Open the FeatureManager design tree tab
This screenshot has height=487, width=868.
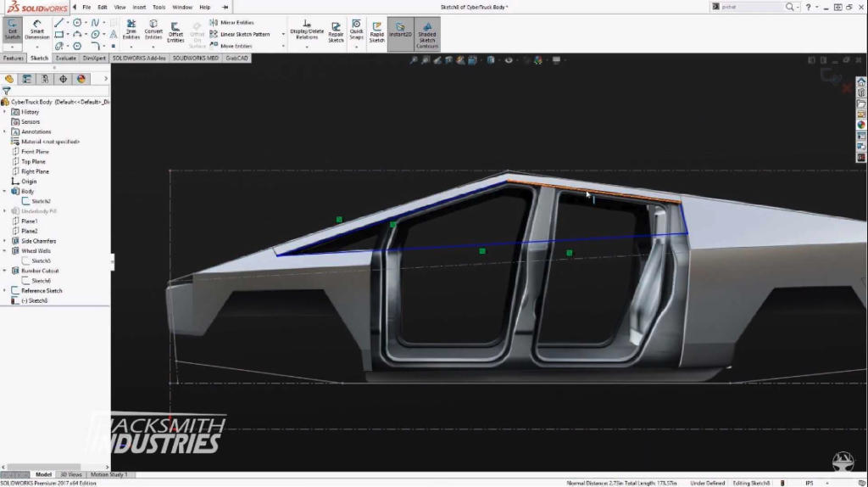(x=9, y=79)
